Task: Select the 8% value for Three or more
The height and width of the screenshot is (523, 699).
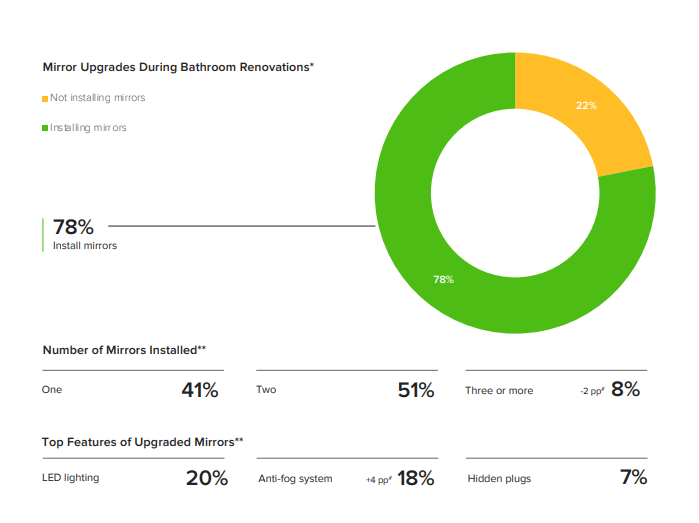Action: click(x=625, y=389)
